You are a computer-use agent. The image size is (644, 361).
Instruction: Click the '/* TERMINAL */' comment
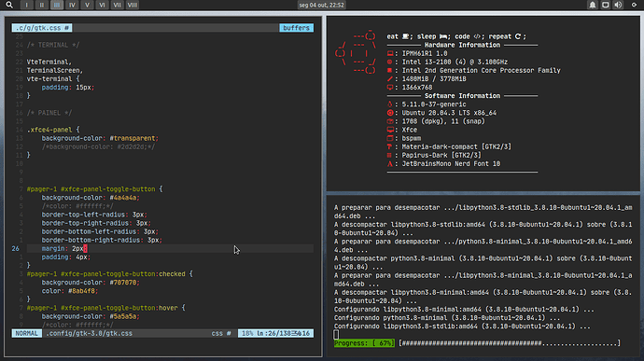click(53, 45)
